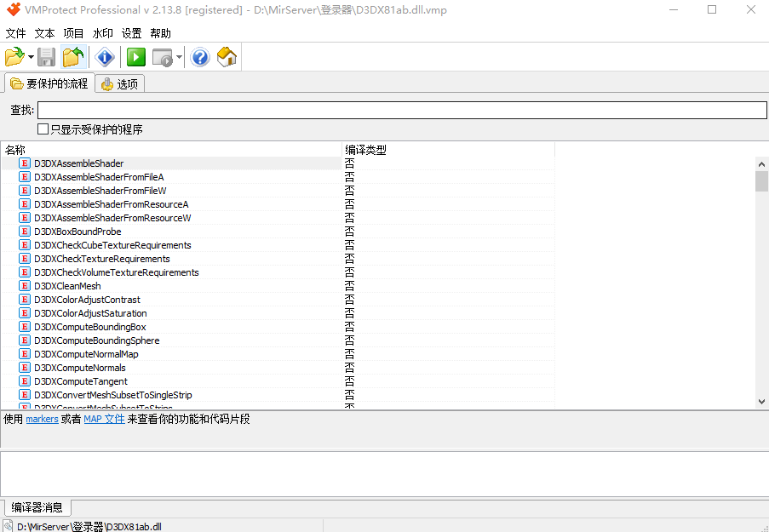Click the 否 value of D3DXComputeNormals
This screenshot has height=532, width=769.
pos(350,367)
